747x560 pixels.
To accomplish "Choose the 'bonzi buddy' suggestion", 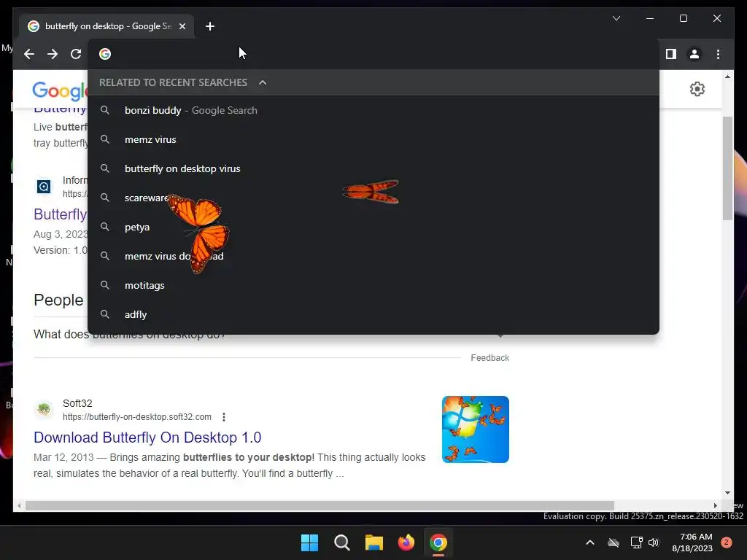I will click(x=373, y=111).
